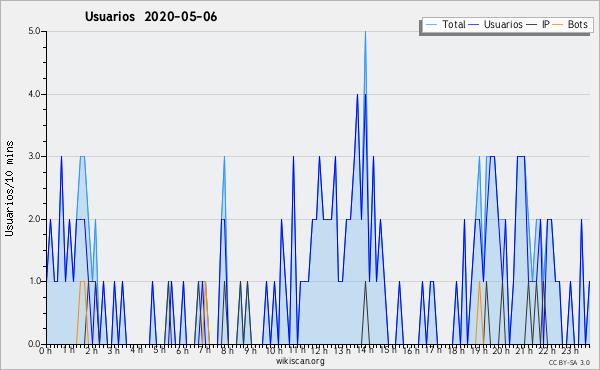Select the Bots legend label

tap(577, 24)
